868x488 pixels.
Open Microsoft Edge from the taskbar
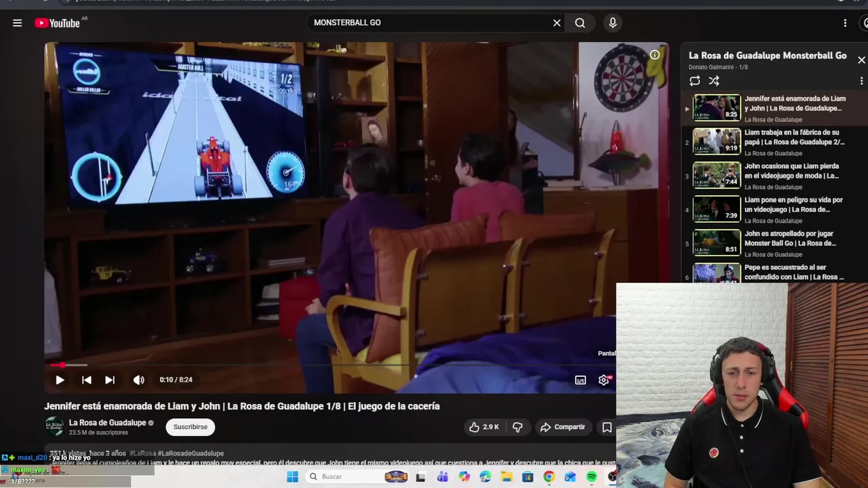coord(486,476)
